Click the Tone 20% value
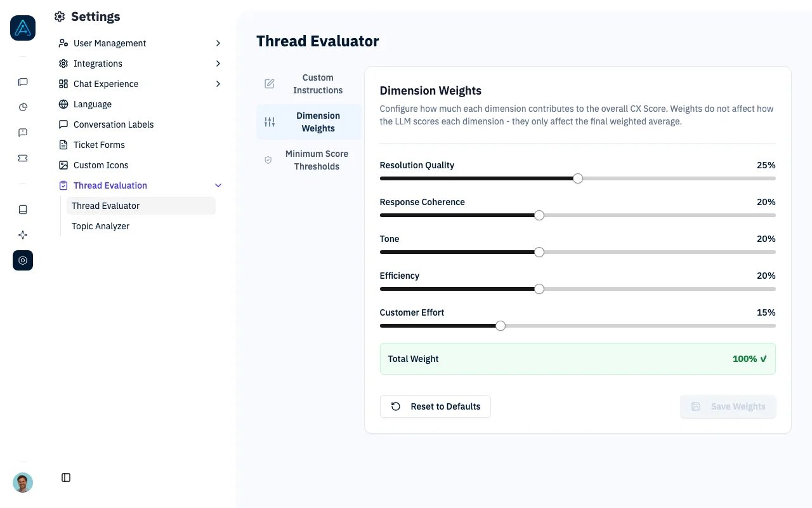The width and height of the screenshot is (812, 508). pyautogui.click(x=766, y=239)
